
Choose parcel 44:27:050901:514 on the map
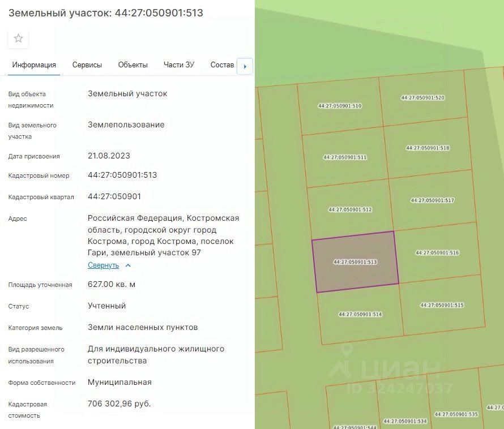pos(360,314)
